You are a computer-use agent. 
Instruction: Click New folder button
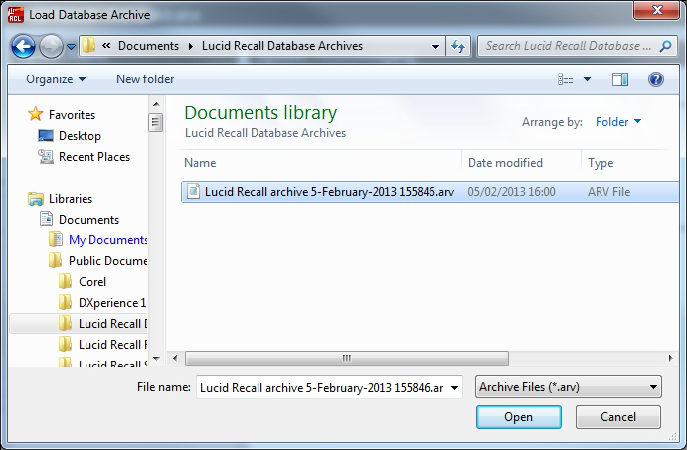pos(145,79)
